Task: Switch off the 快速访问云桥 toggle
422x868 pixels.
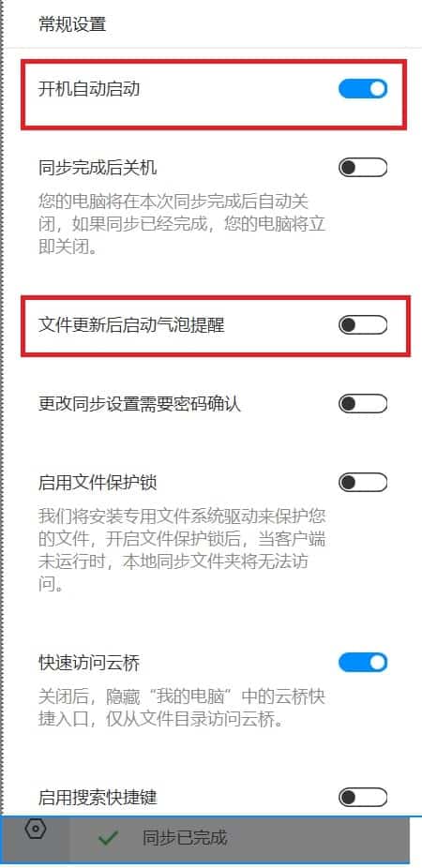Action: pos(363,663)
